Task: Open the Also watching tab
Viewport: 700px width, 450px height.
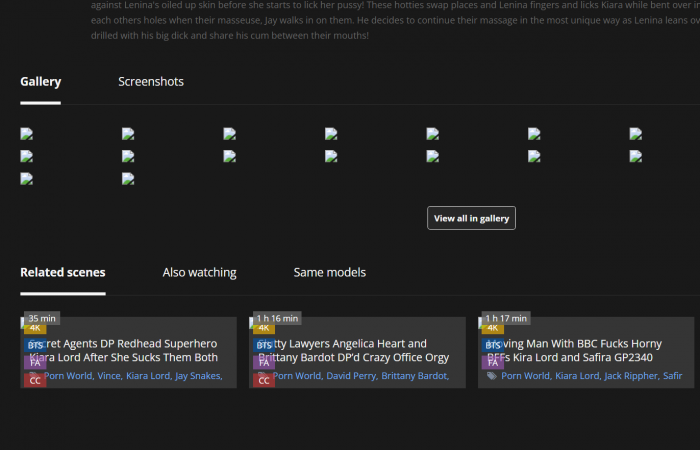Action: 199,272
